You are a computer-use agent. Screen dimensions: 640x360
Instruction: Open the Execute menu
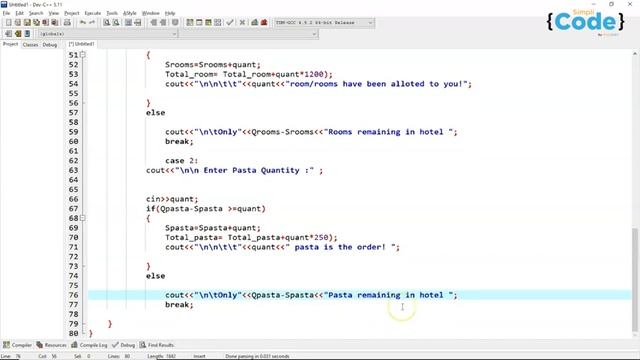coord(93,13)
